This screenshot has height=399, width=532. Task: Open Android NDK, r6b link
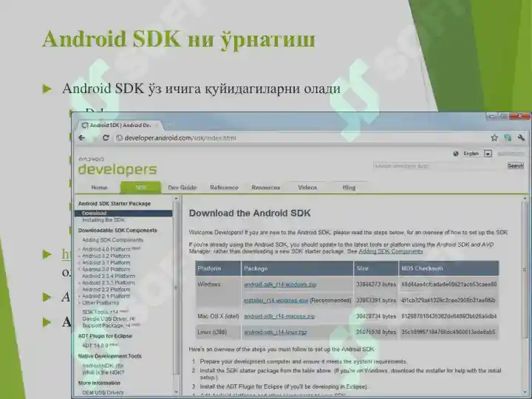pos(103,366)
